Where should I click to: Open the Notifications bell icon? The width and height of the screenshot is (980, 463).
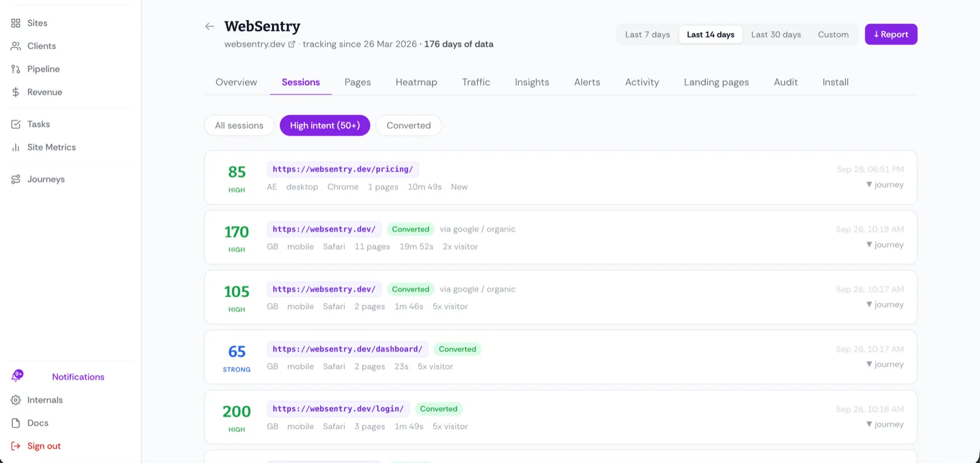(17, 376)
